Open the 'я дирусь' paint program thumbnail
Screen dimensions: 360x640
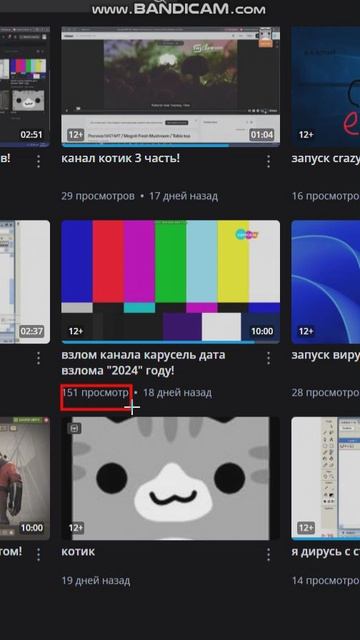click(326, 478)
